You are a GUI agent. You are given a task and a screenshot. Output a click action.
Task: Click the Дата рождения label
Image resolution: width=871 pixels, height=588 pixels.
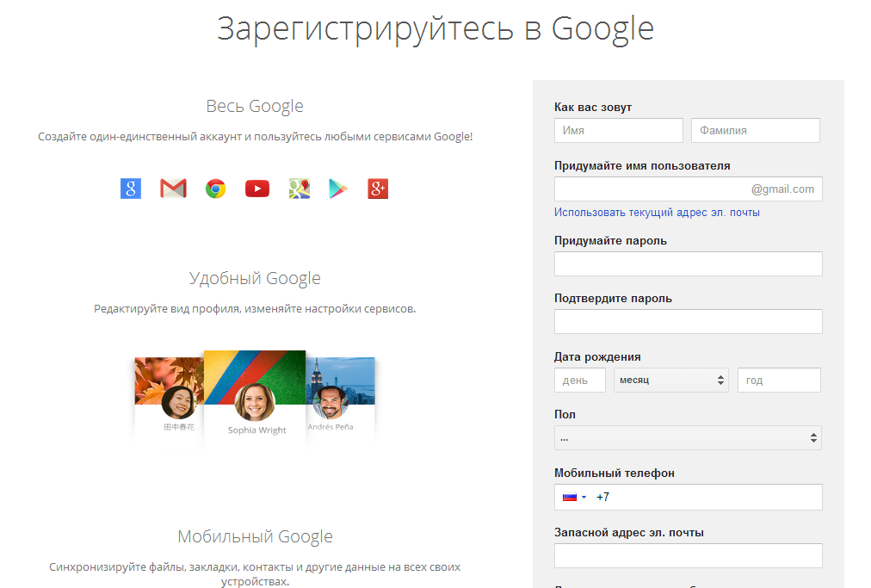(597, 356)
